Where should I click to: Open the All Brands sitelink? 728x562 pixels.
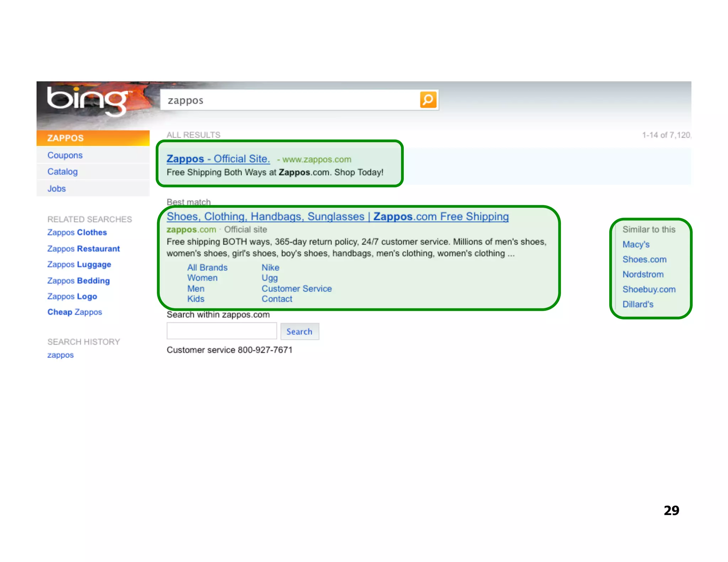pyautogui.click(x=207, y=268)
